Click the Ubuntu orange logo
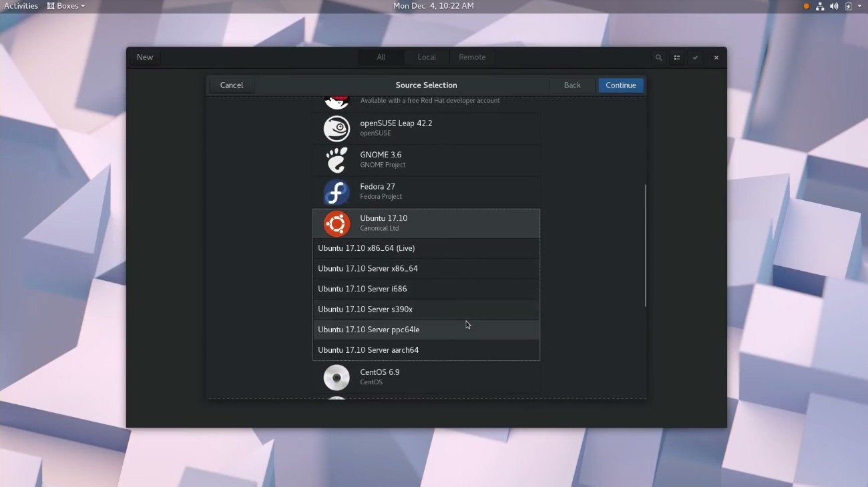This screenshot has width=868, height=487. coord(337,223)
